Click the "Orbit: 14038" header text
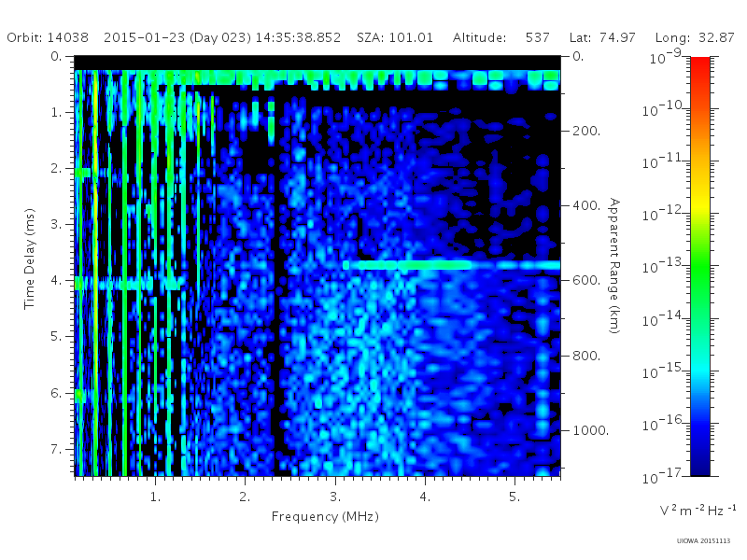Screen dimensions: 747x560 point(48,37)
